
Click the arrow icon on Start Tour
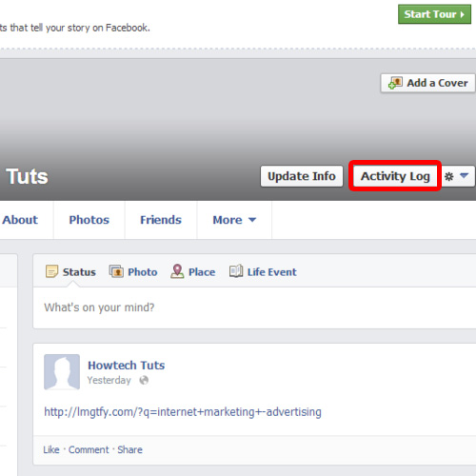click(463, 14)
